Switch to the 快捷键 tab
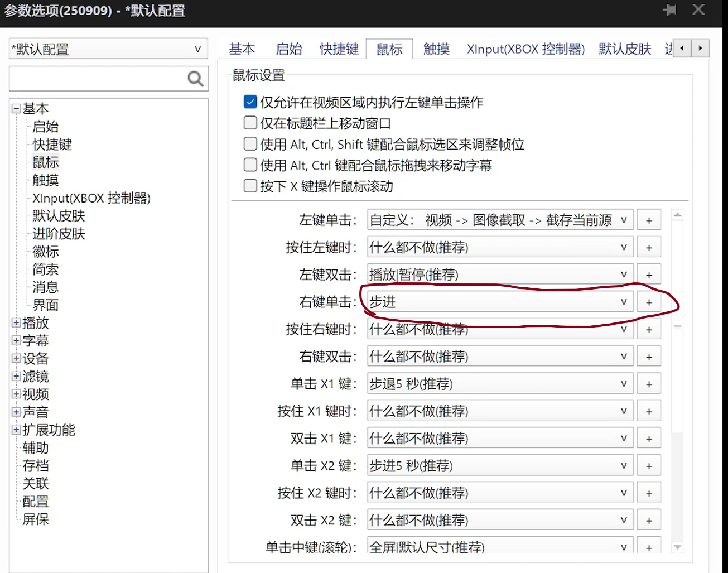The width and height of the screenshot is (728, 573). click(x=339, y=49)
